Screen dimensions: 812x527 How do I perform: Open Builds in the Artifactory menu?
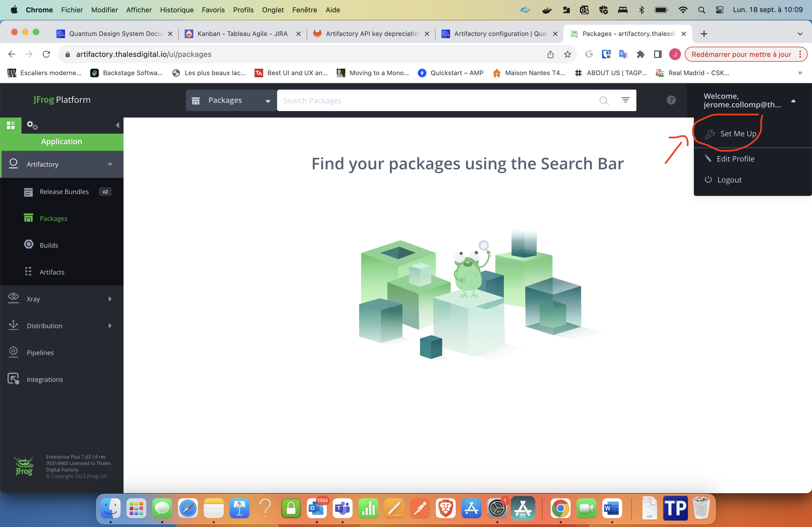[49, 245]
